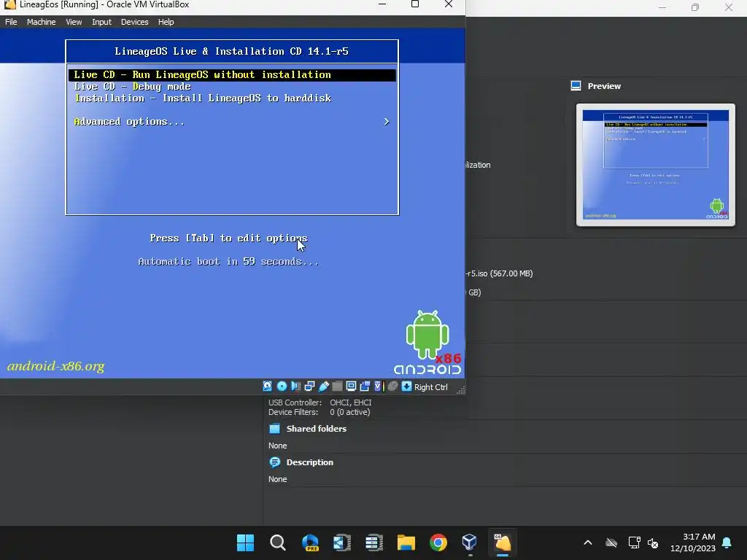Open the Windows Start menu
Image resolution: width=747 pixels, height=560 pixels.
(x=245, y=542)
